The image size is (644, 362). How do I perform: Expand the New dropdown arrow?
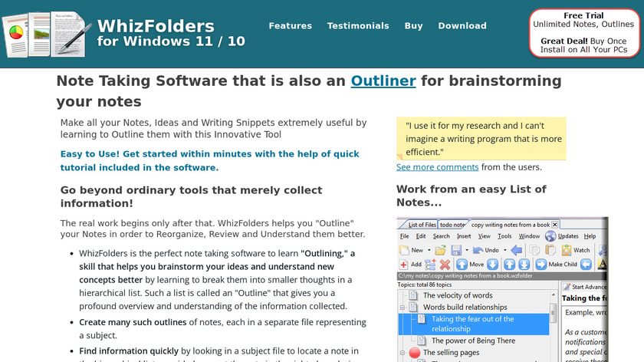point(429,250)
